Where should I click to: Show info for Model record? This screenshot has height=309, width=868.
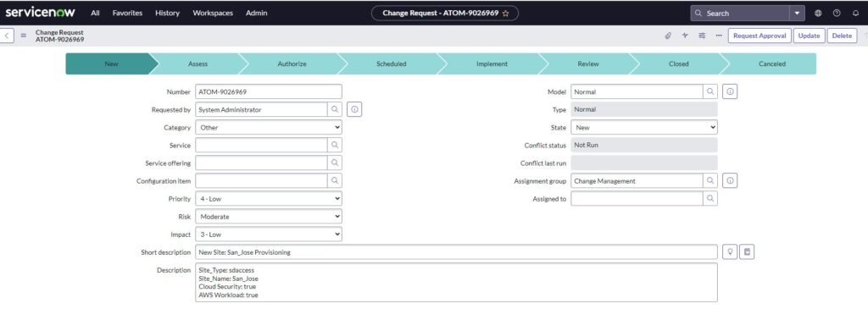point(730,91)
